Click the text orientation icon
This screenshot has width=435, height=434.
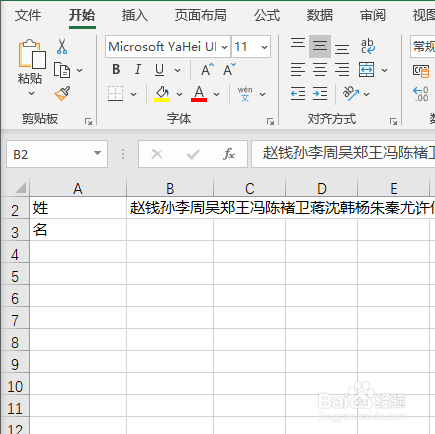pyautogui.click(x=351, y=94)
